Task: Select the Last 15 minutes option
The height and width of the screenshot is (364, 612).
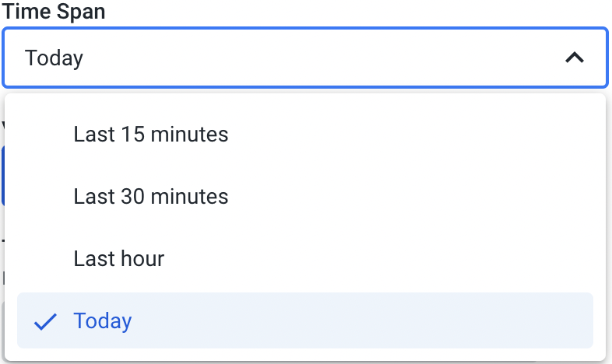Action: click(305, 134)
